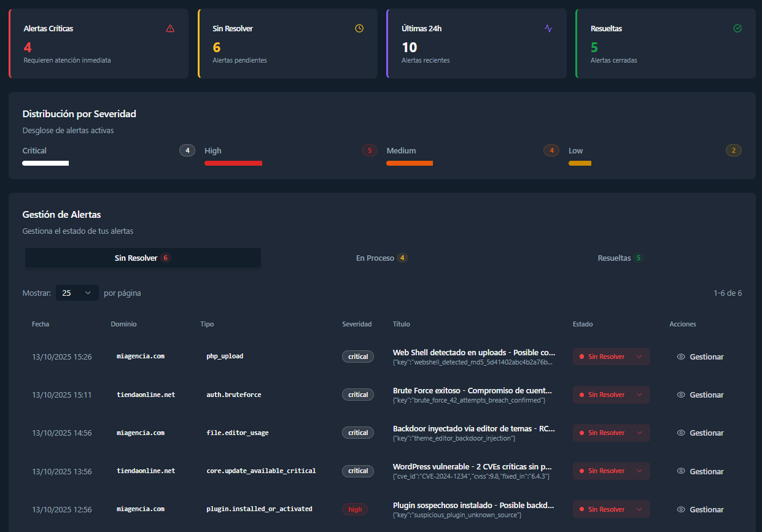The image size is (762, 532).
Task: Click Gestionar for the Brute Force exitoso alert
Action: click(700, 395)
